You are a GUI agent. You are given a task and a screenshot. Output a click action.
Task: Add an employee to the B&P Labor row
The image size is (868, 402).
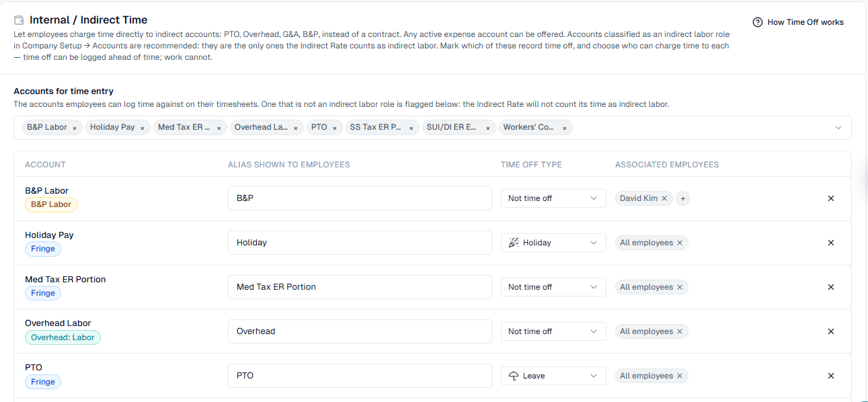pos(682,198)
